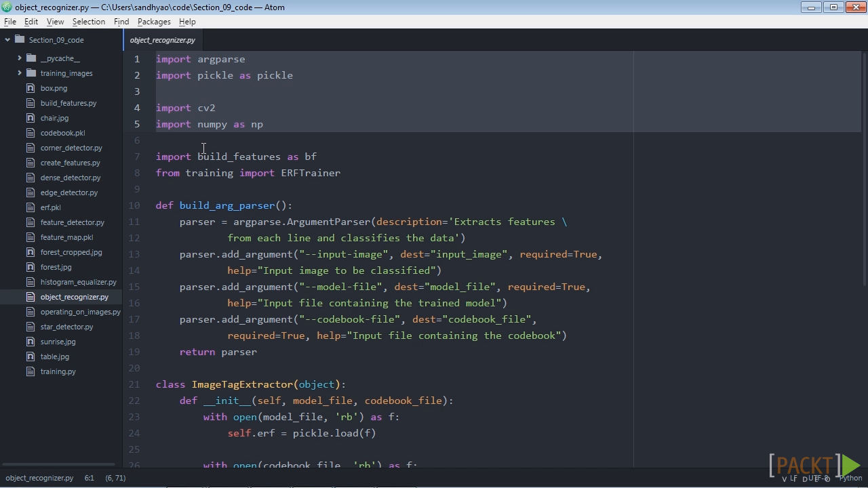
Task: Click the codebook.pkl file icon
Action: [x=30, y=133]
